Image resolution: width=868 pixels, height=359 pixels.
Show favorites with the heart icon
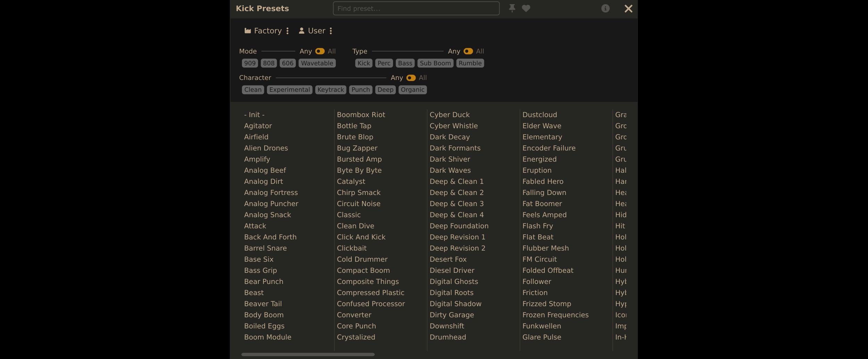point(526,8)
